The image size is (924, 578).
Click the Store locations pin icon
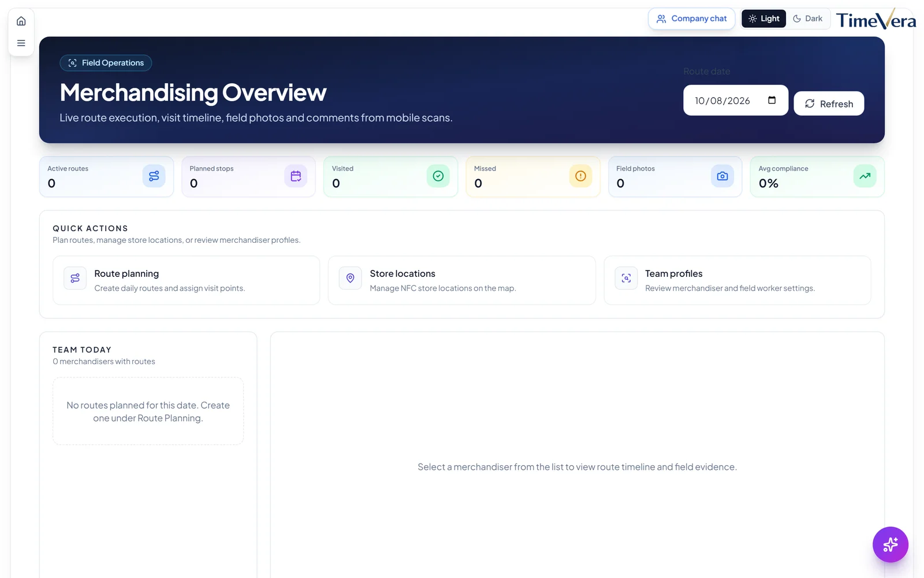(x=351, y=278)
